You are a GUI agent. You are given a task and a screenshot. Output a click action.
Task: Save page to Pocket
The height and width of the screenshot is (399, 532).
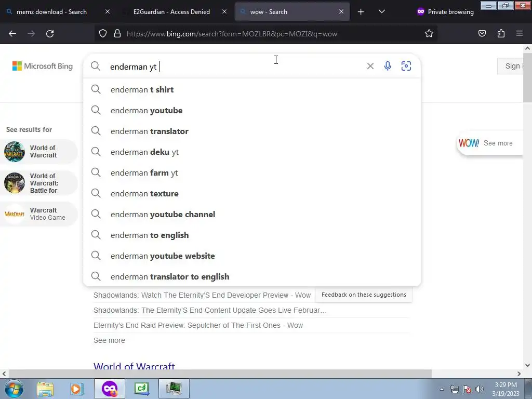(x=482, y=34)
